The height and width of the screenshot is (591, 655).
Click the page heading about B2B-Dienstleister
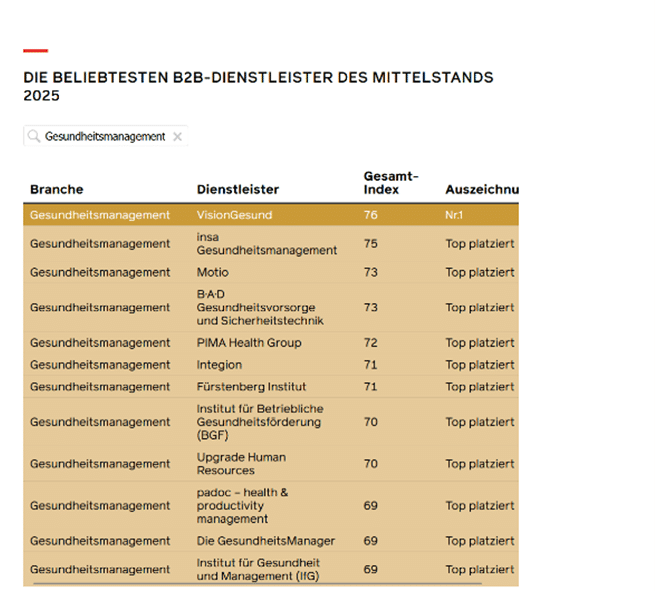(258, 86)
